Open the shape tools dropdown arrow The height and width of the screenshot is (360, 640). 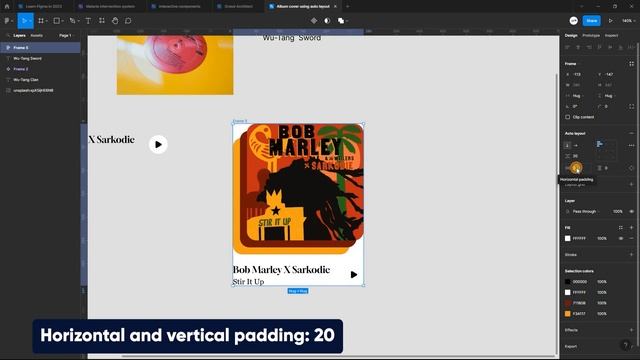(62, 21)
